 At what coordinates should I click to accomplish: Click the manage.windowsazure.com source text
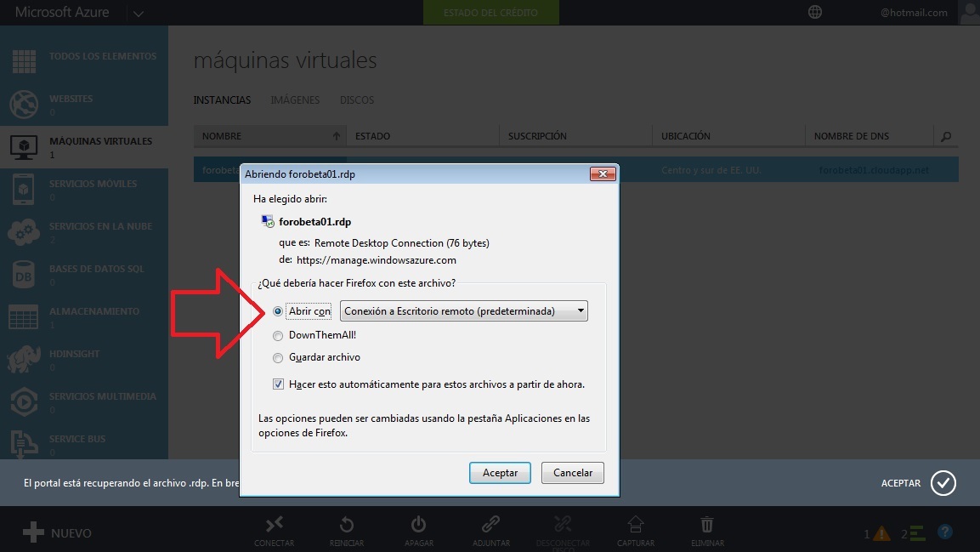tap(377, 260)
